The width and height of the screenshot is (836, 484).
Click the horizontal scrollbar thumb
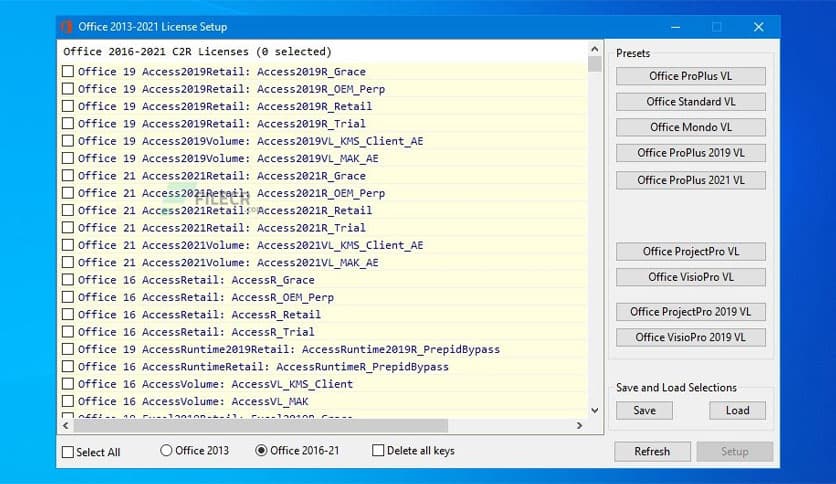[x=261, y=425]
